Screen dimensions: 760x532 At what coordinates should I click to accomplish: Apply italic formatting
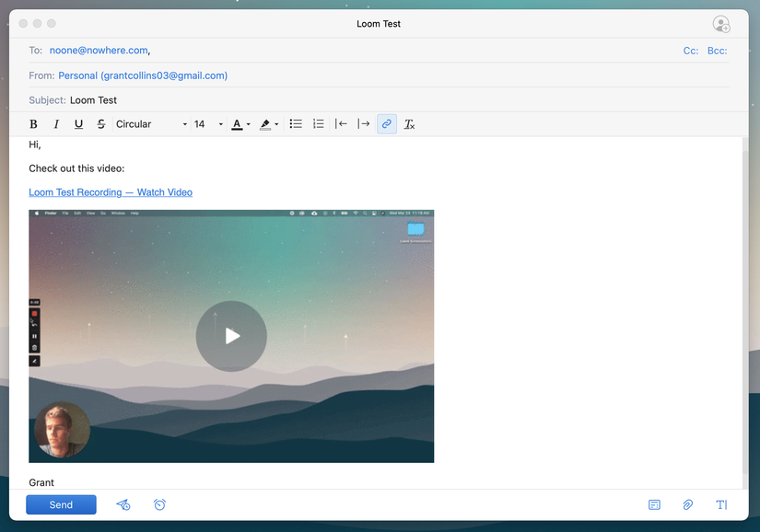point(56,123)
